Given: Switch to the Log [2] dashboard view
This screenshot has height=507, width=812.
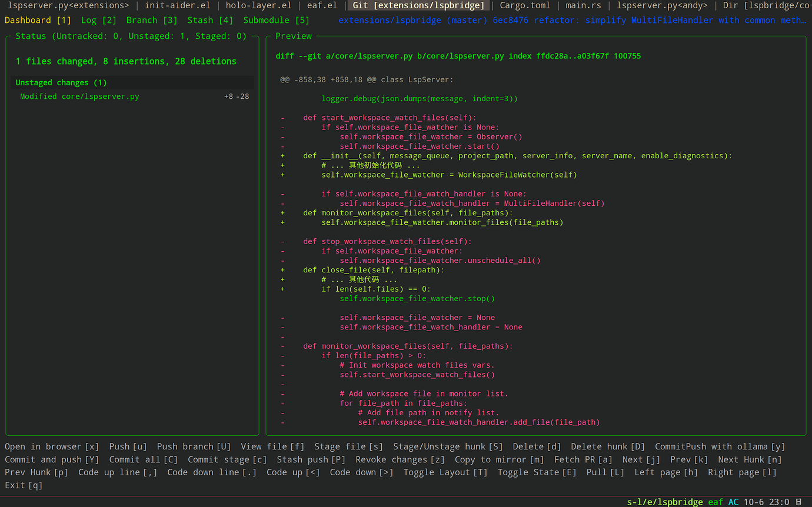Looking at the screenshot, I should click(x=98, y=19).
